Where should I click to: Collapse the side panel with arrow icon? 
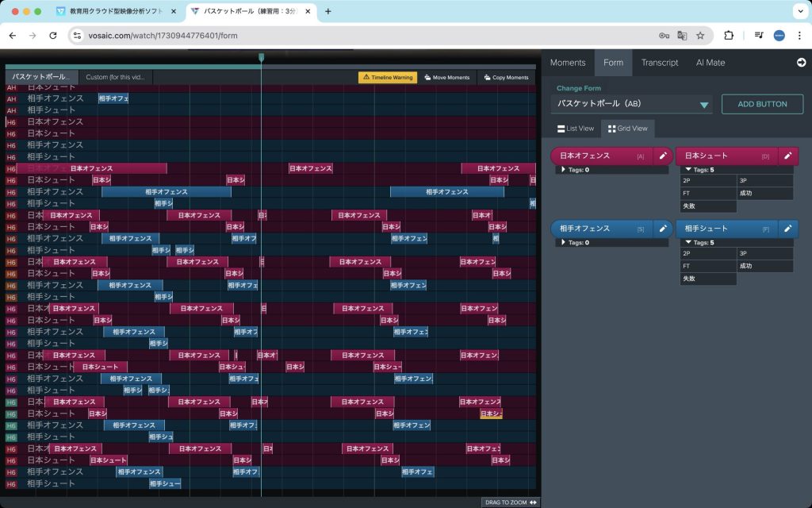click(x=801, y=63)
